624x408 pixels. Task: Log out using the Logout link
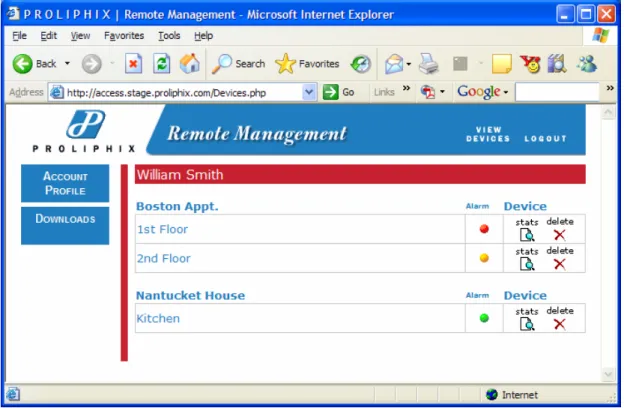[545, 139]
